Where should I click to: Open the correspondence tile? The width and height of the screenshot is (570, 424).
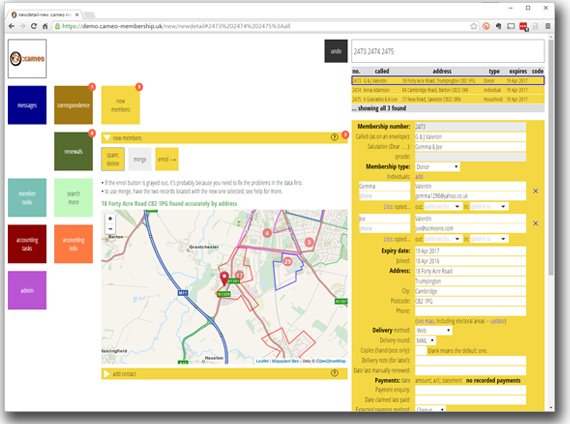tap(73, 105)
